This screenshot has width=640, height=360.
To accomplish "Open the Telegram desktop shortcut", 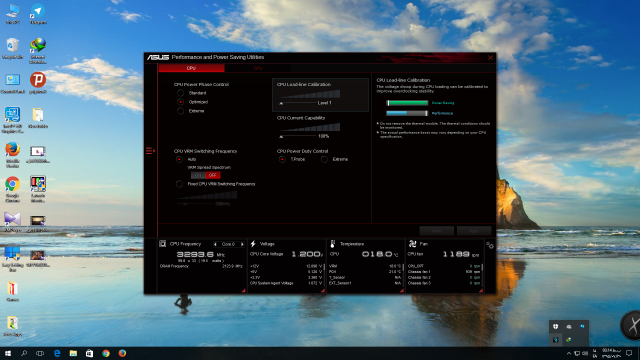I will 38,13.
